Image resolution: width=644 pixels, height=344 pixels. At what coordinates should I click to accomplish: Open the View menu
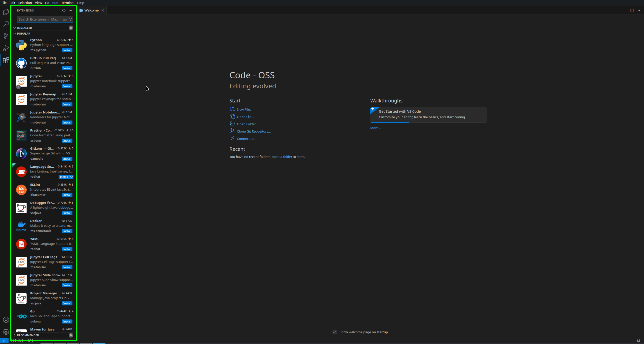(38, 3)
